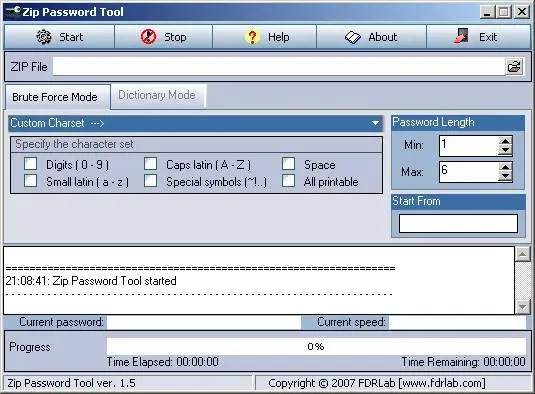Increase Min password length with up arrow
Screen dimensions: 535x394
tap(505, 141)
